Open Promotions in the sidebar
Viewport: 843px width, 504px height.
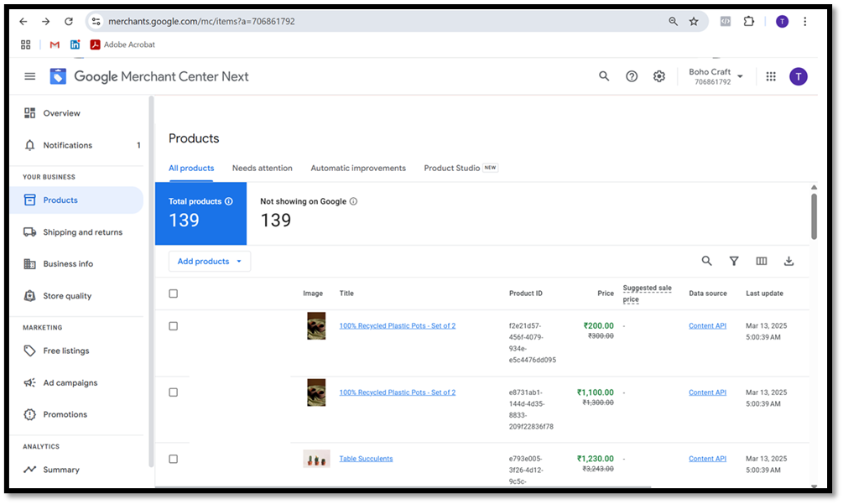coord(76,415)
